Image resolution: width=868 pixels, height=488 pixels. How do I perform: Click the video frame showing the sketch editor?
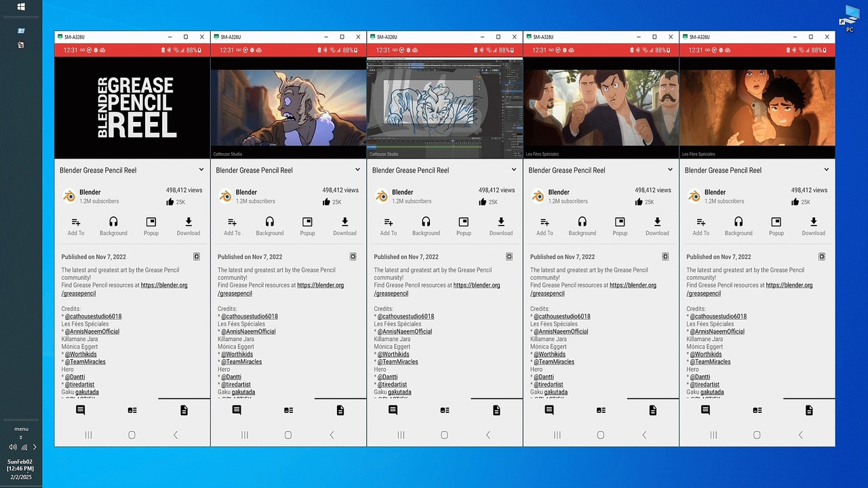(x=445, y=108)
